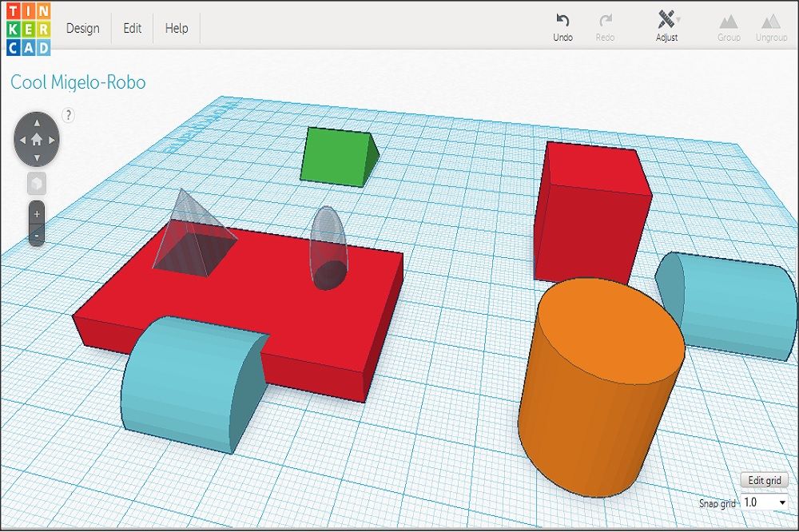Rotate view up with navigation arrow

(37, 123)
